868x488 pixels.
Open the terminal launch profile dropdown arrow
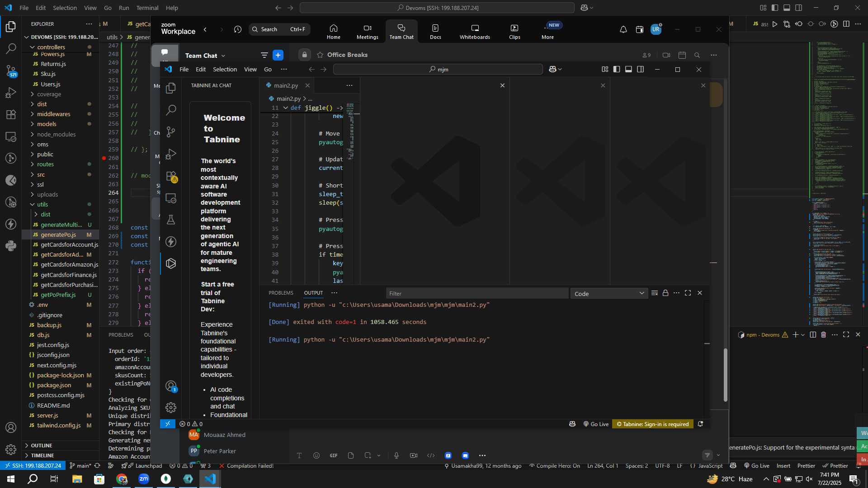803,335
